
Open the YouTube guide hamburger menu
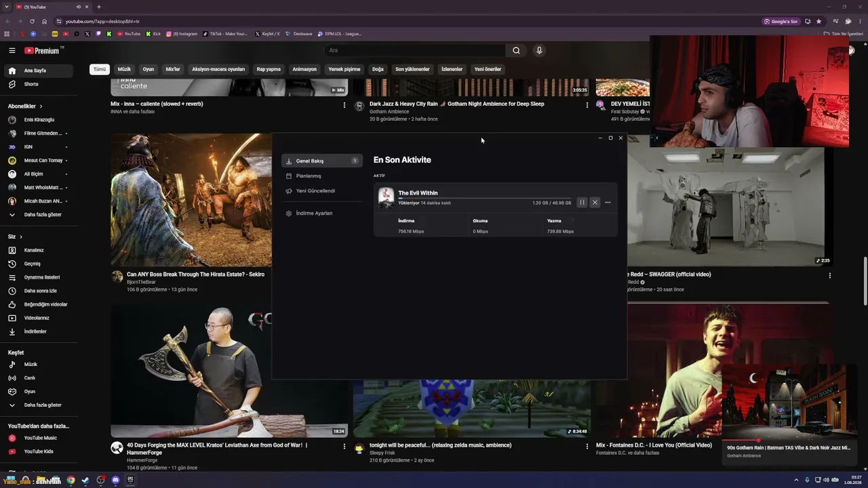[12, 50]
